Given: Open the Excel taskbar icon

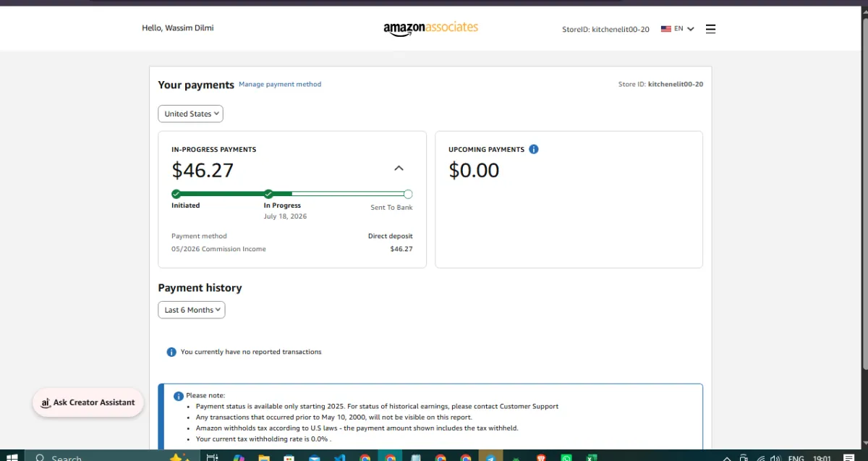Looking at the screenshot, I should click(x=592, y=457).
